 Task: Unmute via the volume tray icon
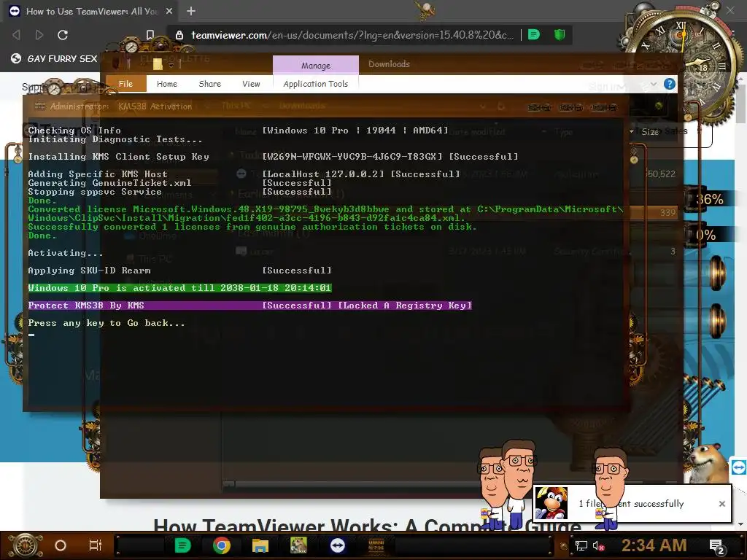(x=598, y=545)
